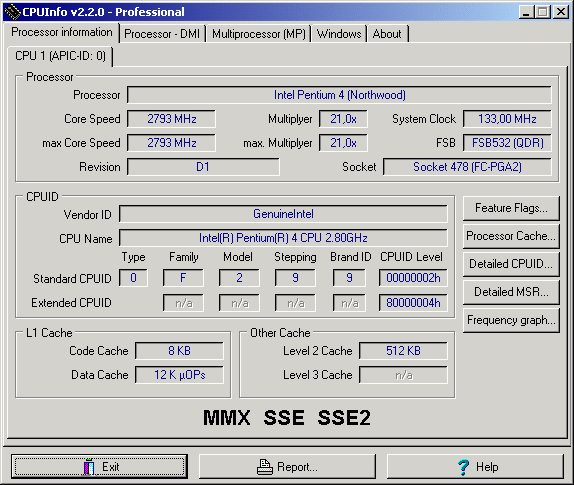Click the Stepping column header
The height and width of the screenshot is (485, 574).
295,257
